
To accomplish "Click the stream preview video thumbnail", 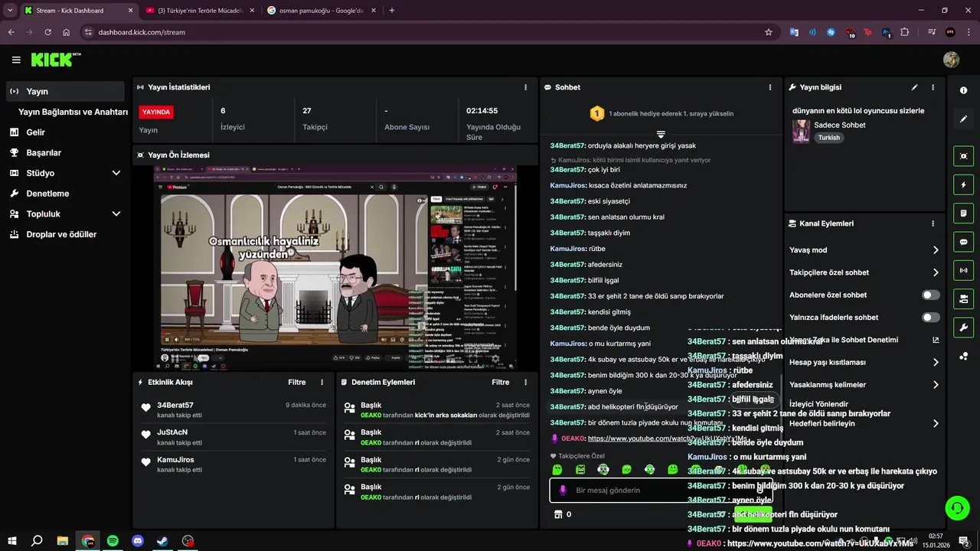I will click(x=335, y=268).
